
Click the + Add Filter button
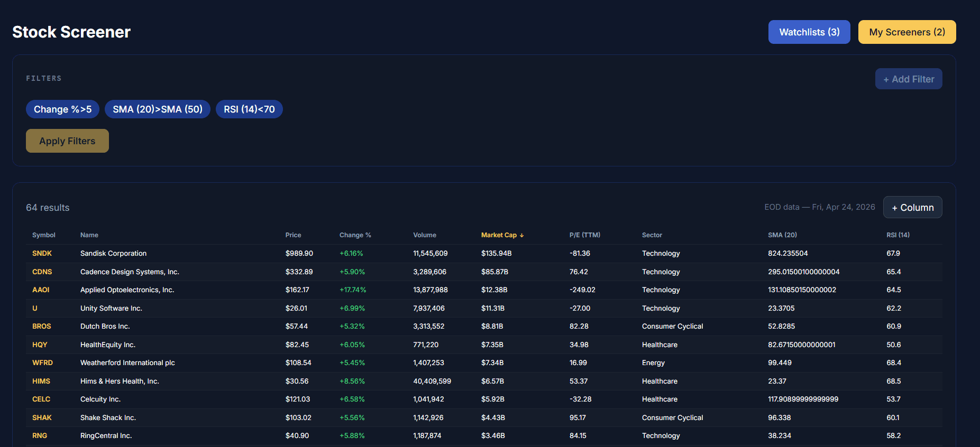pos(909,79)
